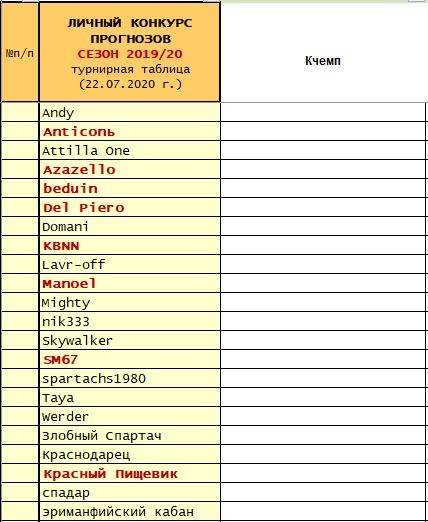428x522 pixels.
Task: Select the Attilla One cell
Action: 130,150
